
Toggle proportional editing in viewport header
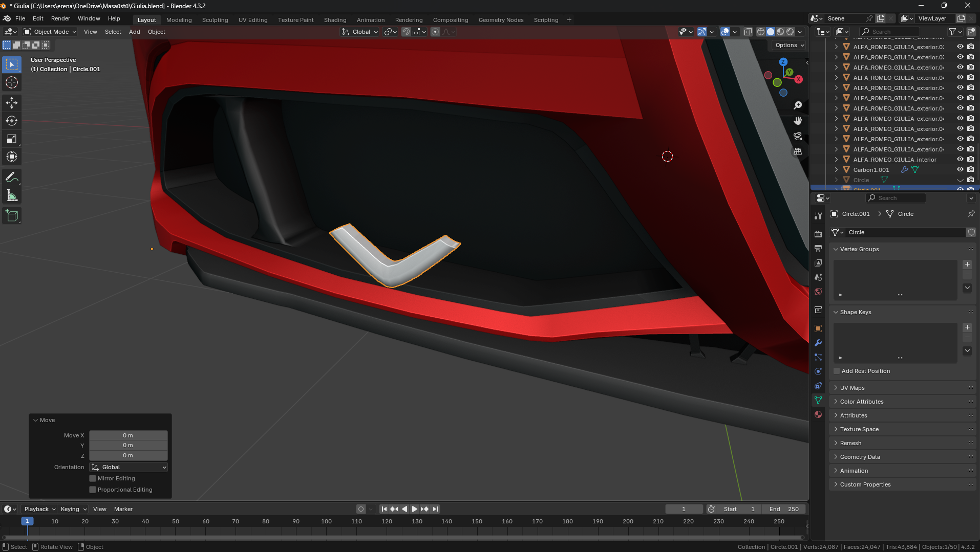tap(435, 32)
